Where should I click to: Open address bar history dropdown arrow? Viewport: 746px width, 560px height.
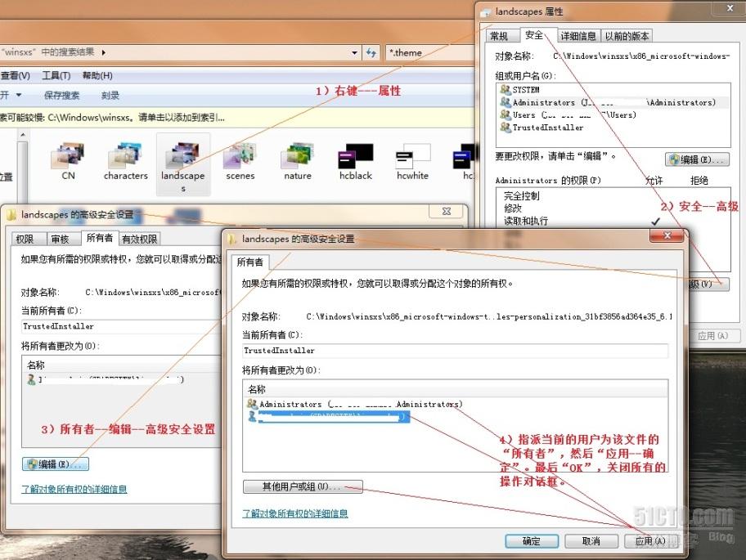click(x=354, y=53)
